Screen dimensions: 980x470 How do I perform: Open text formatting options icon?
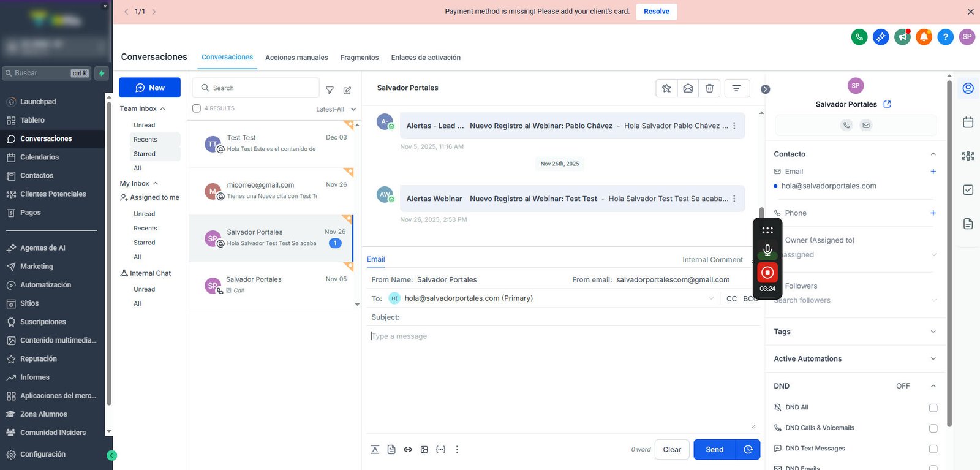(375, 450)
